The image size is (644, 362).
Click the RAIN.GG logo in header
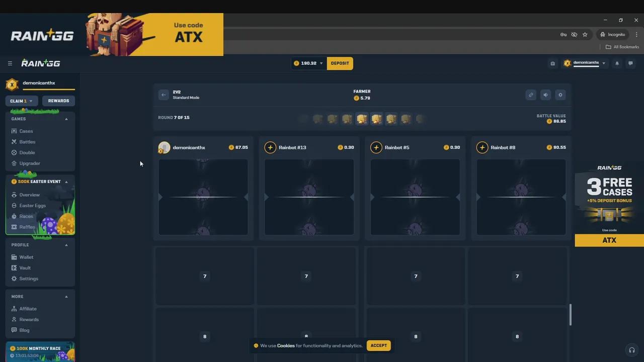pos(41,63)
